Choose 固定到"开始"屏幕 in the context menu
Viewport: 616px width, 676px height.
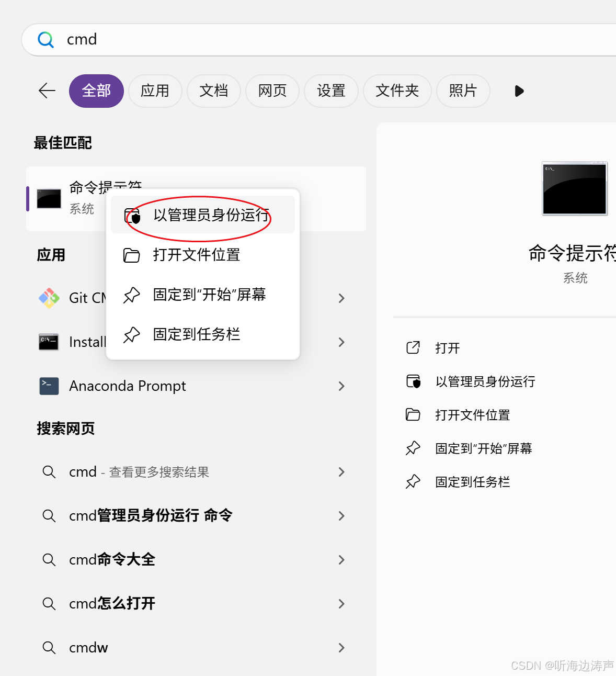coord(203,295)
